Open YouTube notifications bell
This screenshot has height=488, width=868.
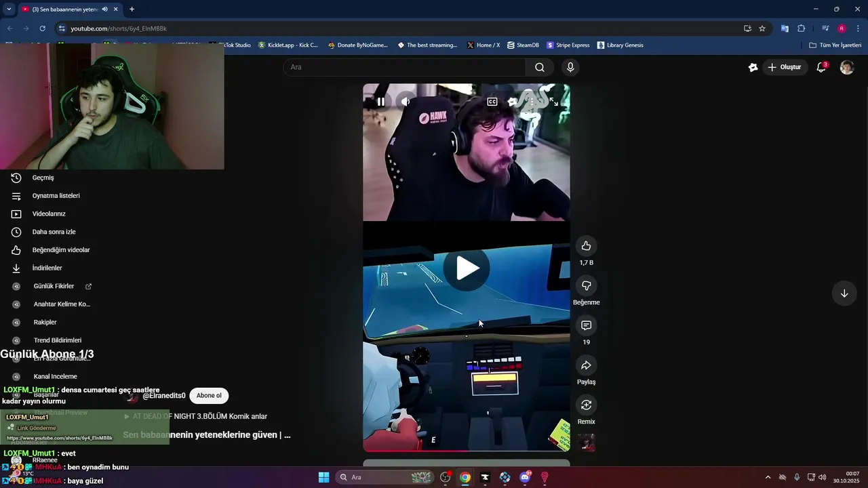[x=821, y=67]
